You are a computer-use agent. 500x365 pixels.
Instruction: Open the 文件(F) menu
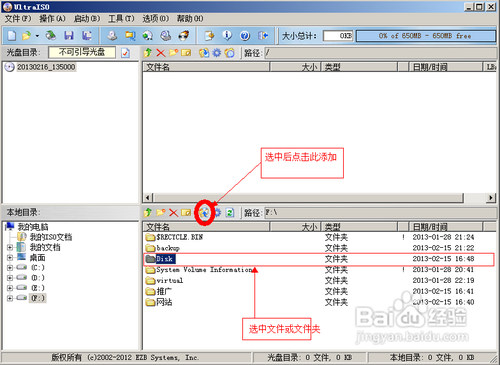click(x=18, y=19)
